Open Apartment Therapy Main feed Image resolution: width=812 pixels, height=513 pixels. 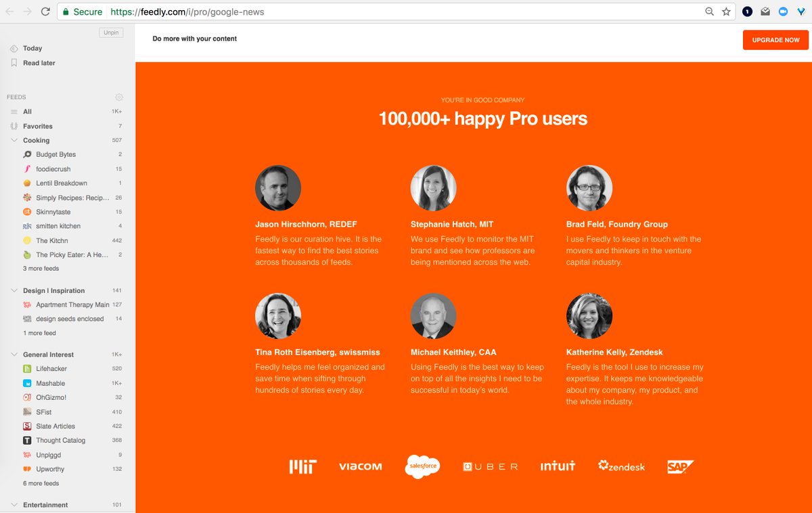(x=72, y=305)
